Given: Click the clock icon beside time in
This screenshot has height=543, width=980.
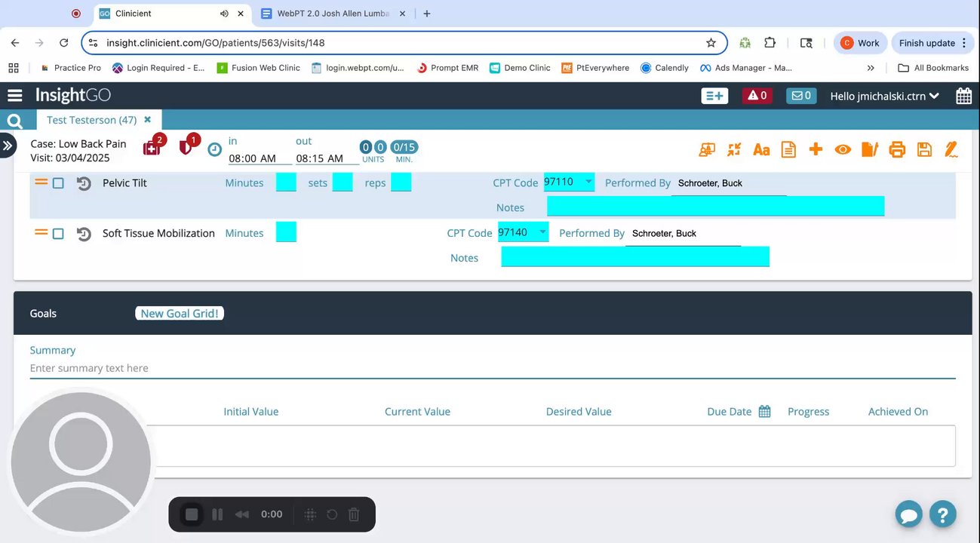Looking at the screenshot, I should click(215, 149).
